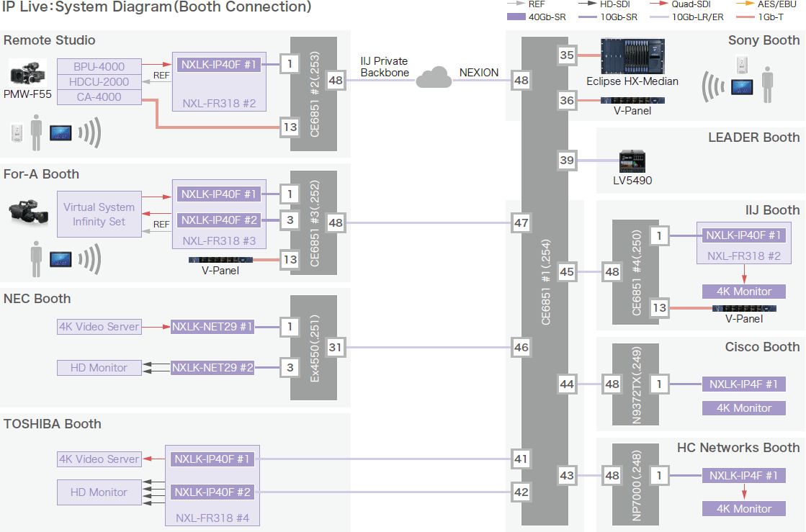Select the BPU-4000 box
The height and width of the screenshot is (532, 806).
99,67
